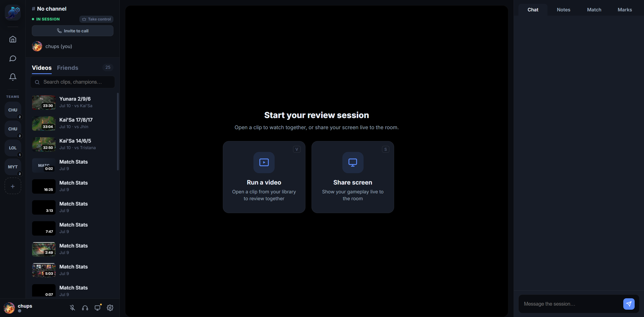This screenshot has height=317, width=644.
Task: Toggle the muted microphone icon
Action: click(73, 308)
